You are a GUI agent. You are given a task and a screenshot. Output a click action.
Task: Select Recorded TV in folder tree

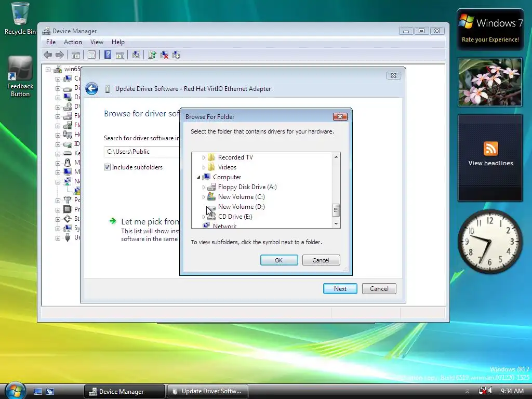[235, 157]
